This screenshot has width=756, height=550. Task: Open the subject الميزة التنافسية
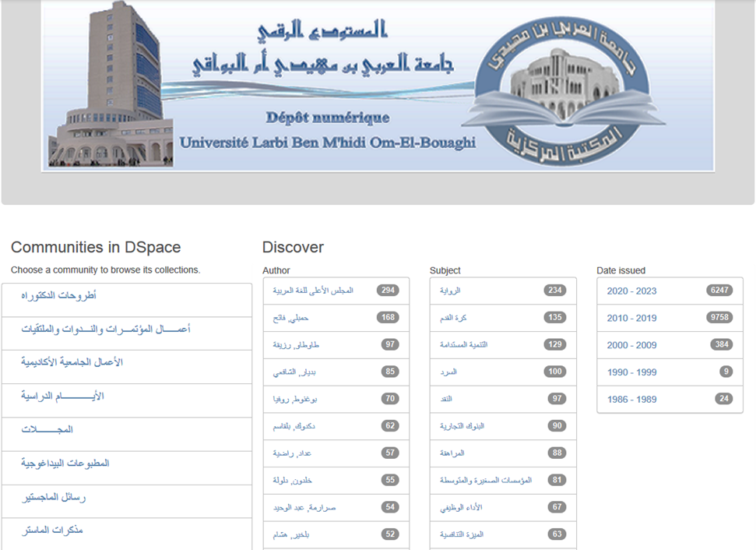coord(462,534)
